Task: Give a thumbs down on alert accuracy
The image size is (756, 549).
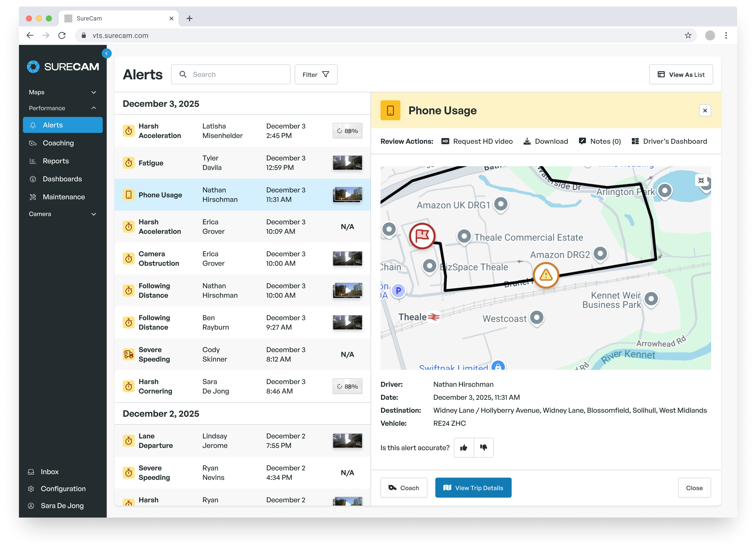Action: [483, 448]
